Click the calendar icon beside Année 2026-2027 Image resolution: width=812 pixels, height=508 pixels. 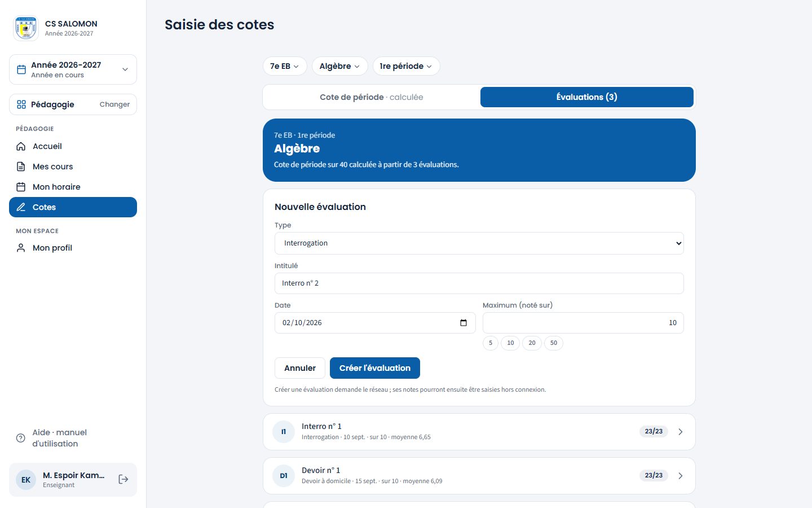[x=21, y=69]
